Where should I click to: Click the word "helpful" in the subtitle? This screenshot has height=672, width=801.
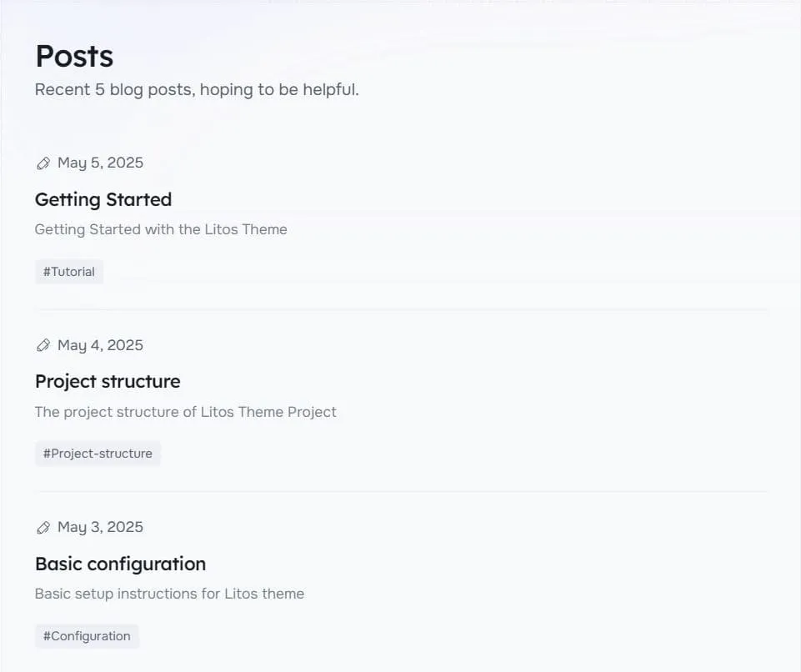click(330, 90)
